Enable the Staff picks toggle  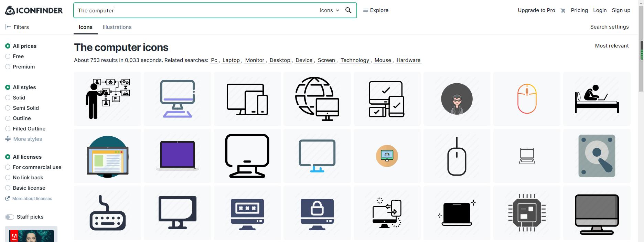(x=10, y=217)
